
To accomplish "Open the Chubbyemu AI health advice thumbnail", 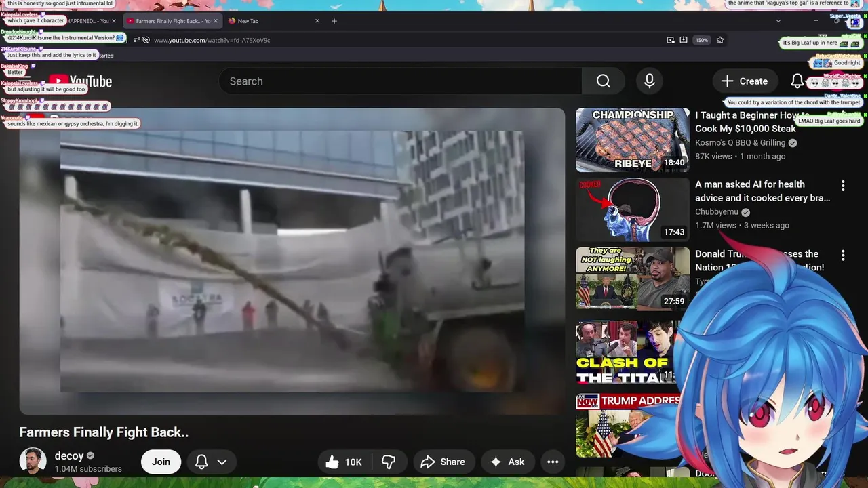I will click(x=633, y=209).
